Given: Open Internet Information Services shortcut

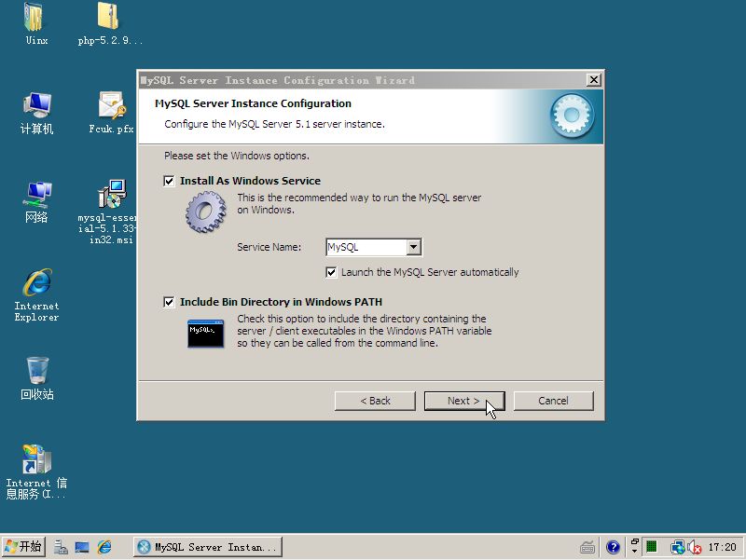Looking at the screenshot, I should click(36, 460).
